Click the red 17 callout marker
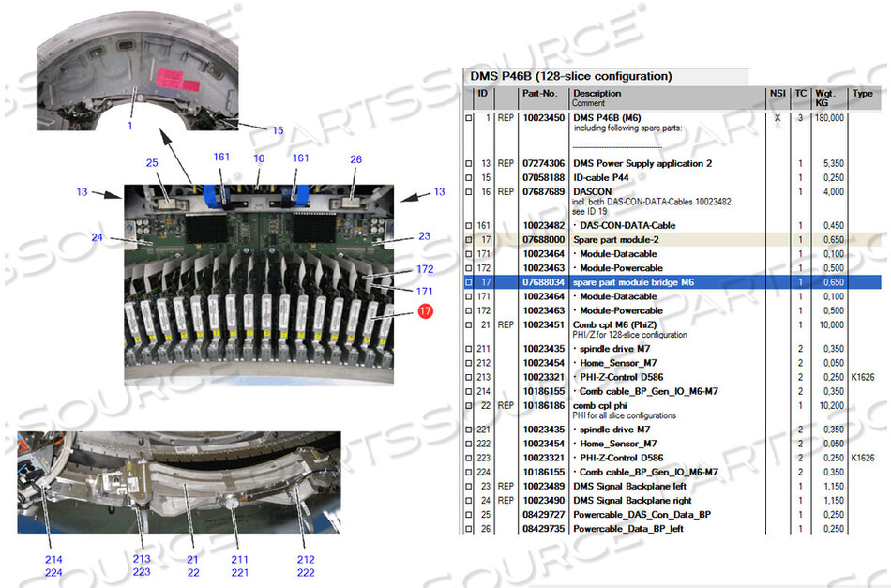 pyautogui.click(x=425, y=311)
